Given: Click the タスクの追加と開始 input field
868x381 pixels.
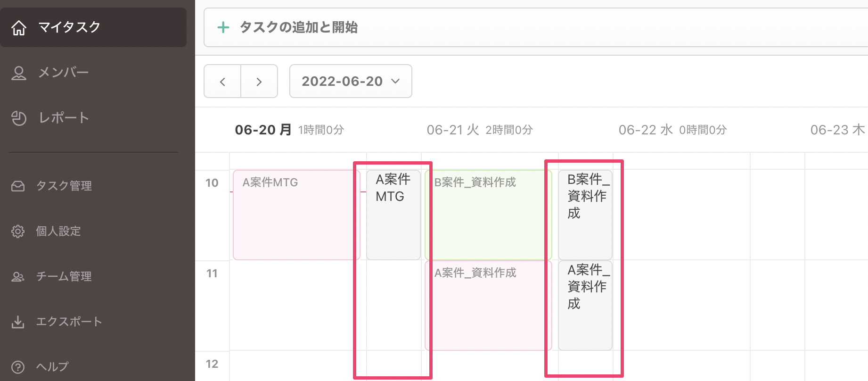Looking at the screenshot, I should pyautogui.click(x=536, y=27).
